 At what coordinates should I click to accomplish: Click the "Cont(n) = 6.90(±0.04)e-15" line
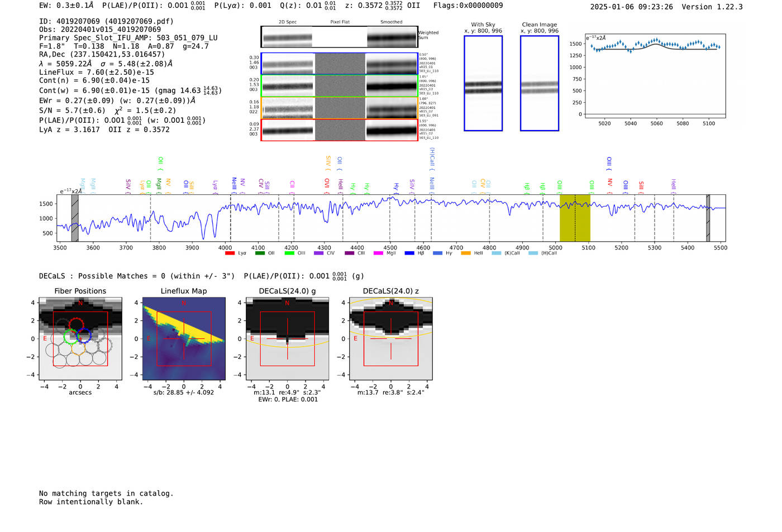click(94, 80)
